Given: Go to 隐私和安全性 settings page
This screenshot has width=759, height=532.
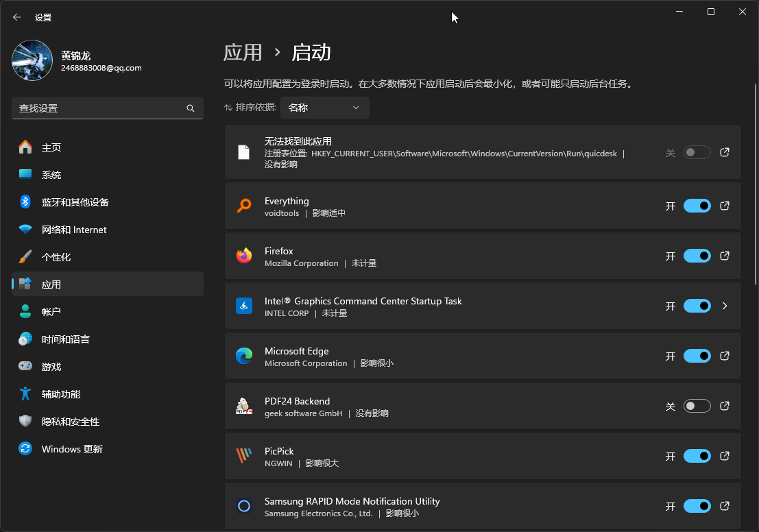Looking at the screenshot, I should [x=70, y=422].
